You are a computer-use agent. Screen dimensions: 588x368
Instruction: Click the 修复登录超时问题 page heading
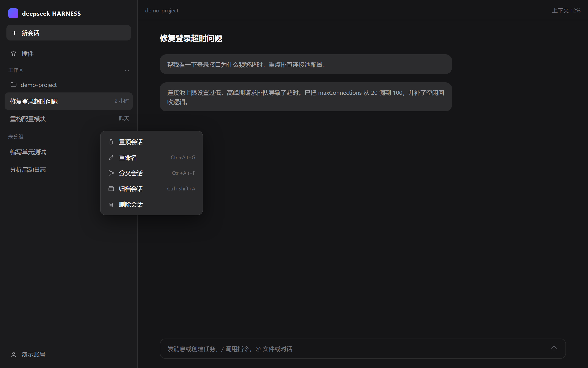click(191, 38)
